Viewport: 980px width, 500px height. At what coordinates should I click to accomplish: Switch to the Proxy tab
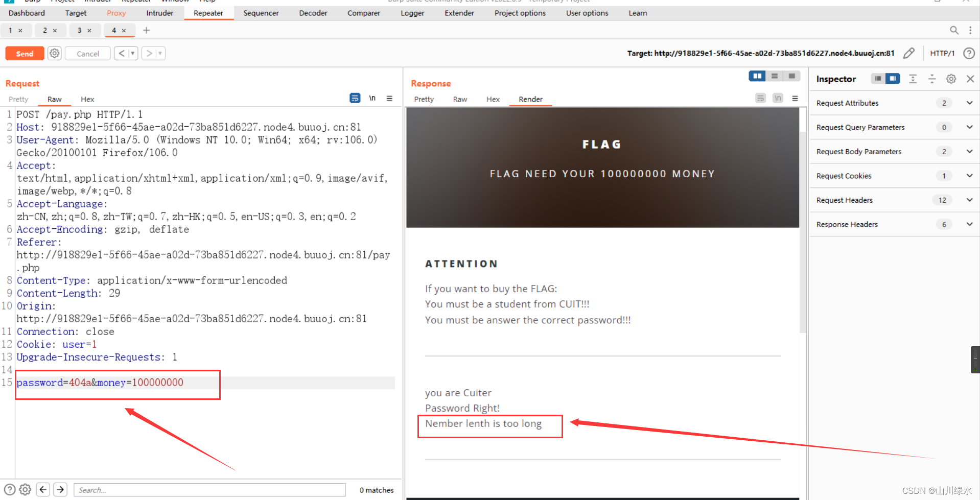tap(116, 13)
